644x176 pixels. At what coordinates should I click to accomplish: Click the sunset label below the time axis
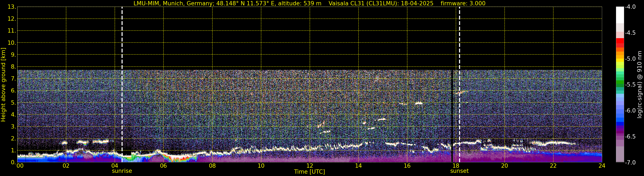click(459, 171)
